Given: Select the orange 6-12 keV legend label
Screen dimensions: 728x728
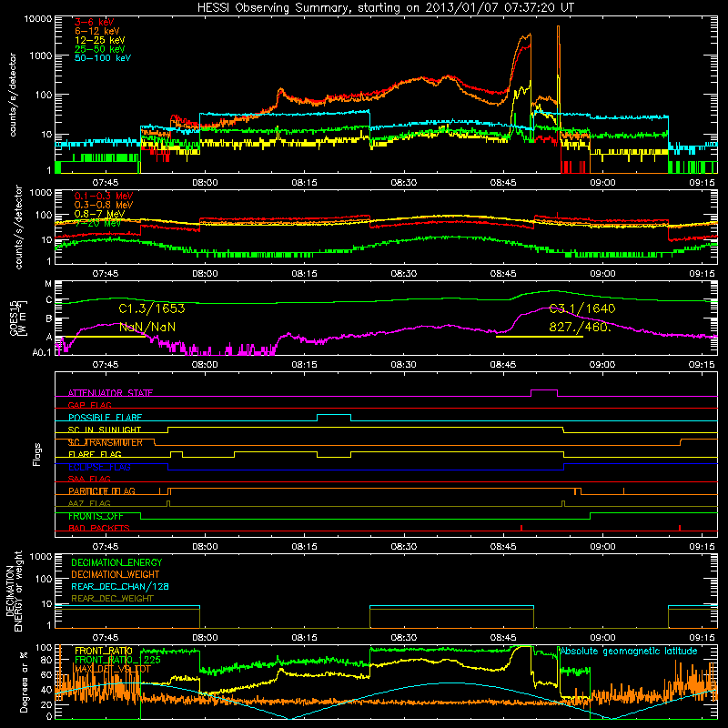Looking at the screenshot, I should [96, 31].
